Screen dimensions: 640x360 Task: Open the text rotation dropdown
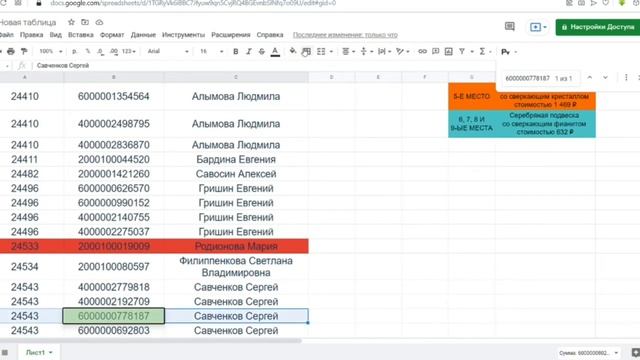pyautogui.click(x=403, y=51)
